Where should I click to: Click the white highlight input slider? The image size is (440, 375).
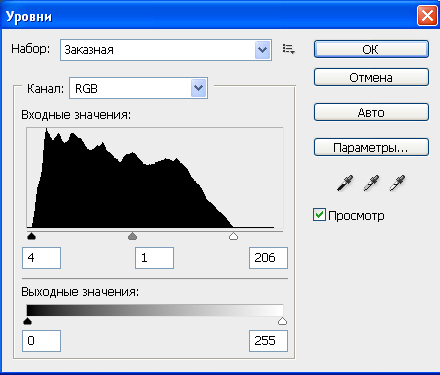pyautogui.click(x=233, y=236)
